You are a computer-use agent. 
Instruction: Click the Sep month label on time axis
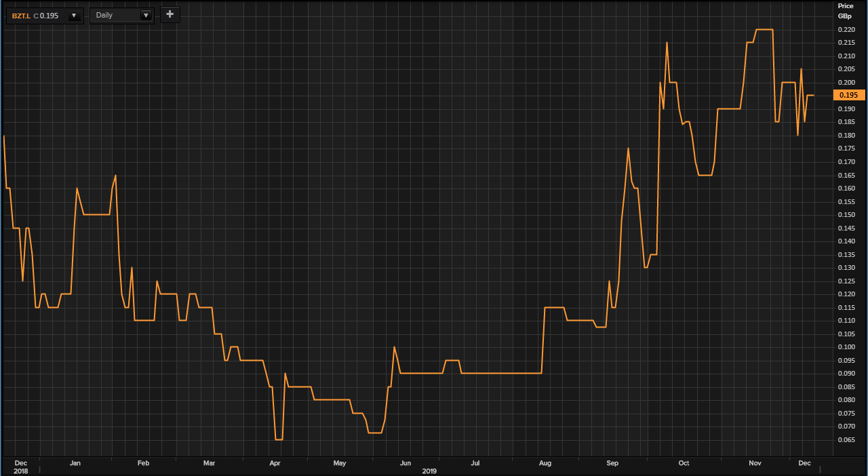point(612,463)
